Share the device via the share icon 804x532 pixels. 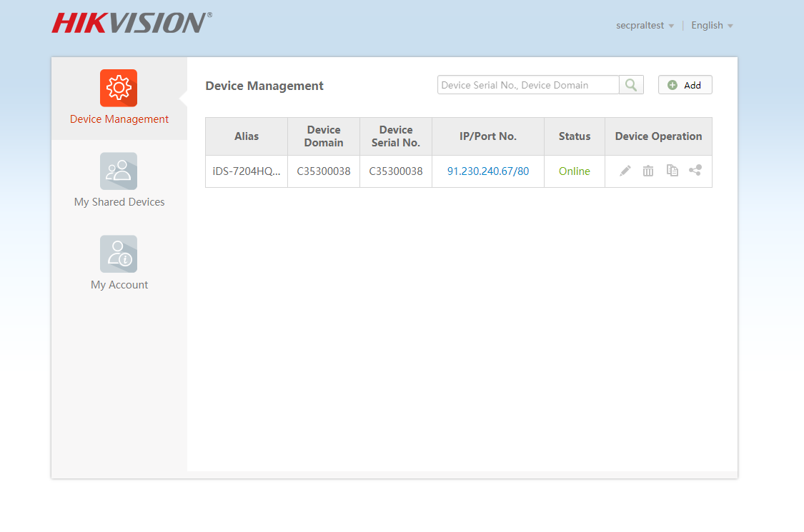(695, 171)
